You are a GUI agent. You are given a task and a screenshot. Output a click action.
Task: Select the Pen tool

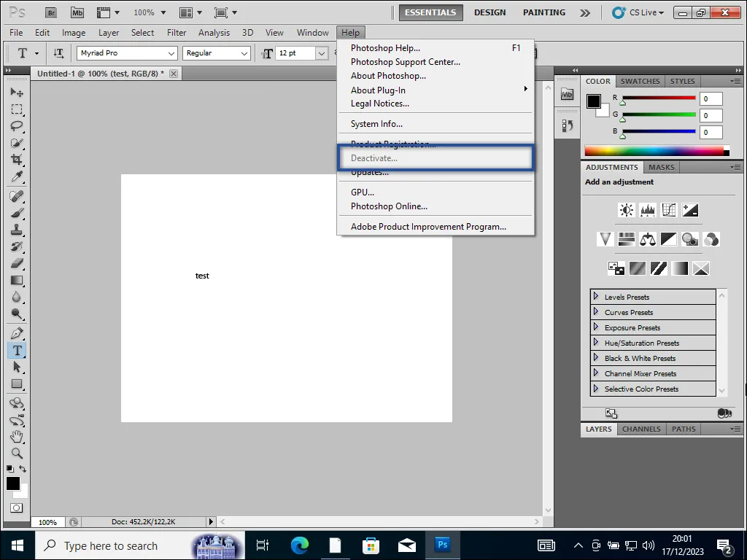(17, 333)
